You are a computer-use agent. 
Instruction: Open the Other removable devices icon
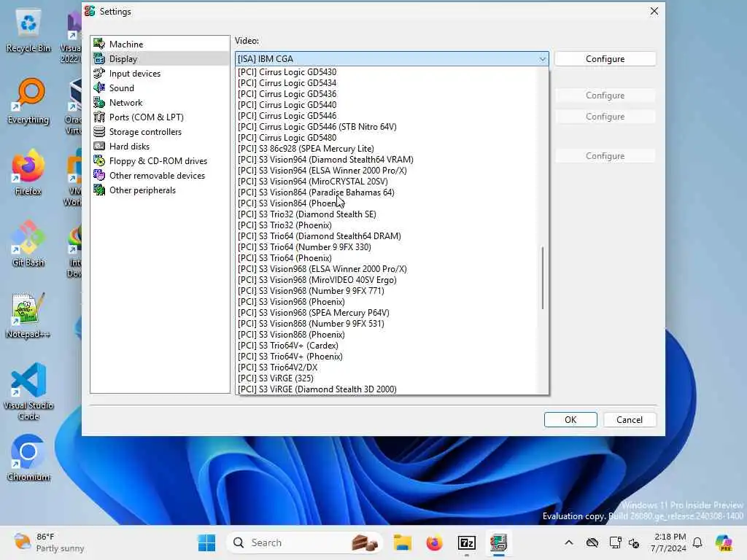pos(99,175)
